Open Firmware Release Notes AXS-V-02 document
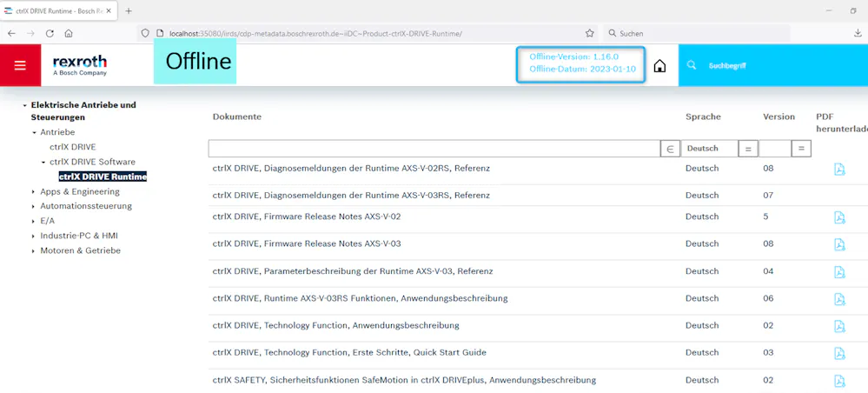 tap(307, 216)
